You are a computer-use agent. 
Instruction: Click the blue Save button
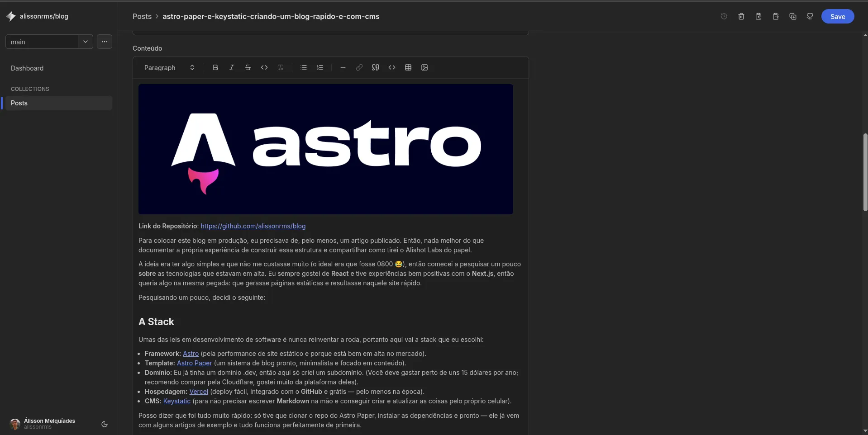click(x=837, y=16)
